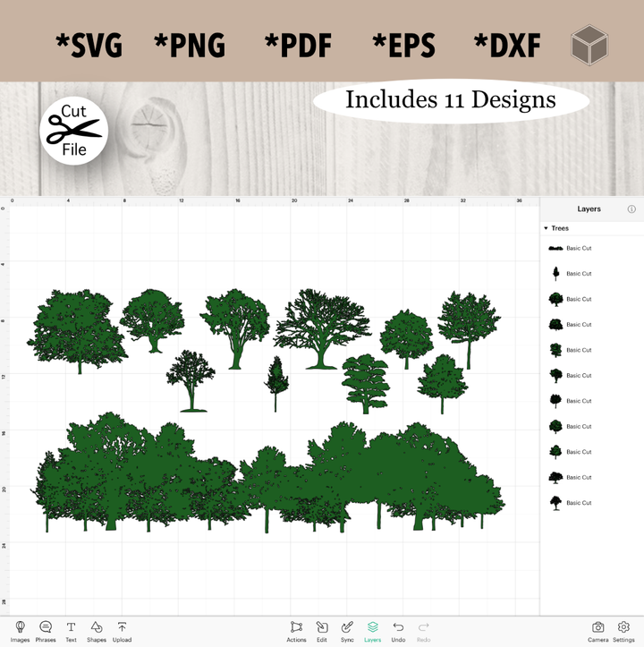Select the large bushy tree at top left
This screenshot has width=644, height=647.
(78, 331)
